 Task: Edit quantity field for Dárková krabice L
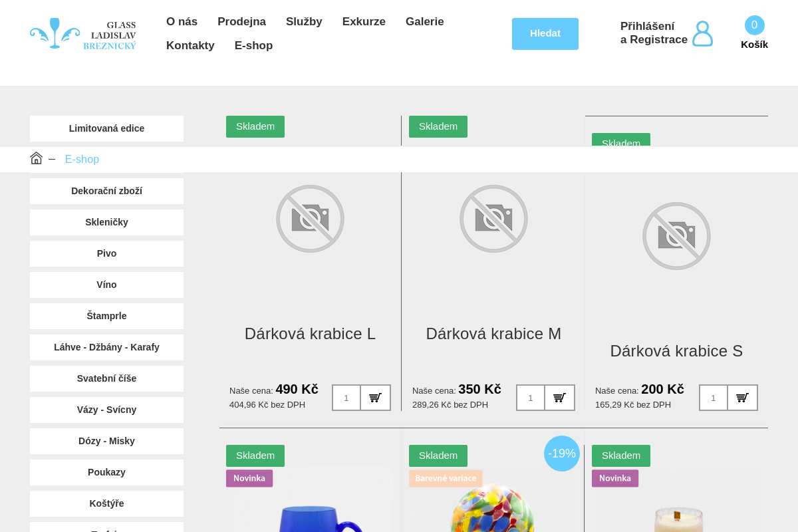point(346,398)
